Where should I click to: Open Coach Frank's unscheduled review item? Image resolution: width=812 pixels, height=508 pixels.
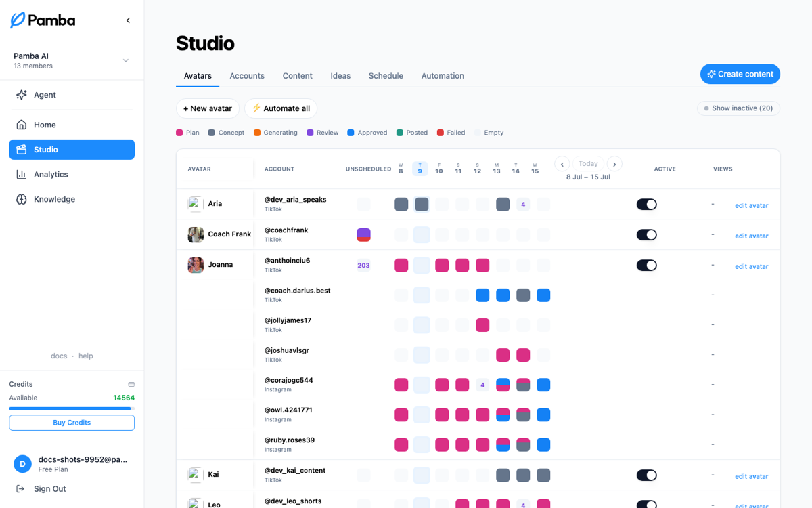(363, 235)
